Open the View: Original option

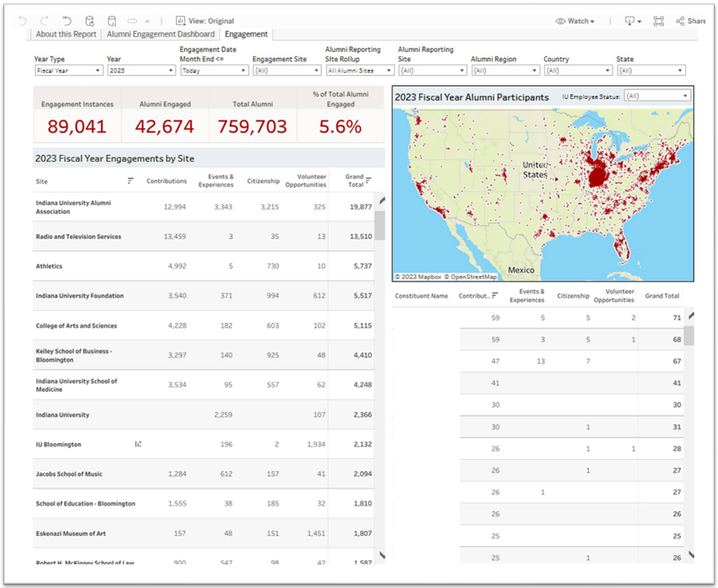[205, 21]
